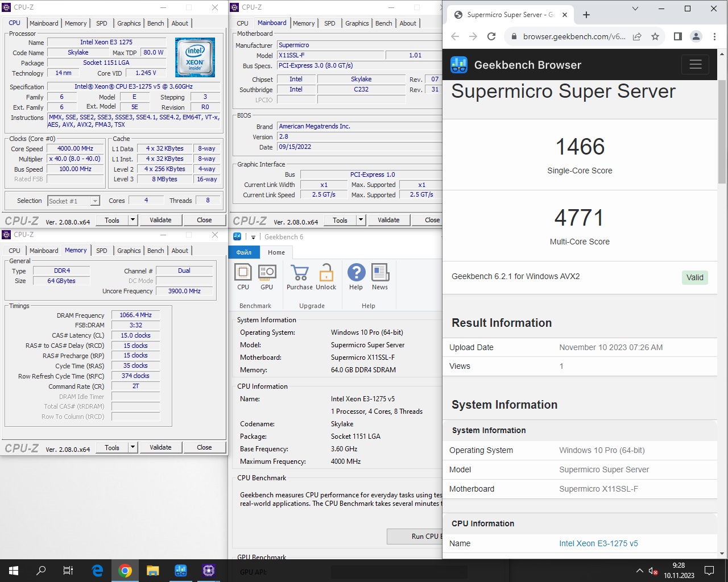Click the CPU benchmark icon in Geekbench 6
728x582 pixels.
click(x=243, y=273)
